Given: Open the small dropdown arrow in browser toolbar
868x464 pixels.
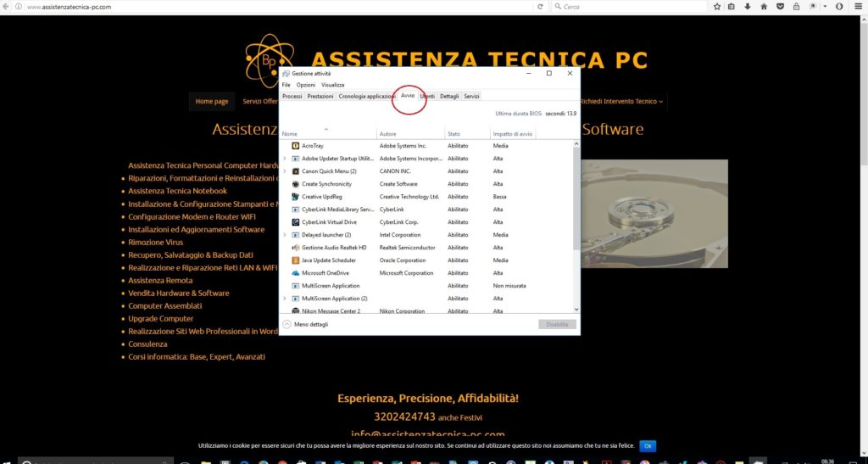Looking at the screenshot, I should click(825, 7).
